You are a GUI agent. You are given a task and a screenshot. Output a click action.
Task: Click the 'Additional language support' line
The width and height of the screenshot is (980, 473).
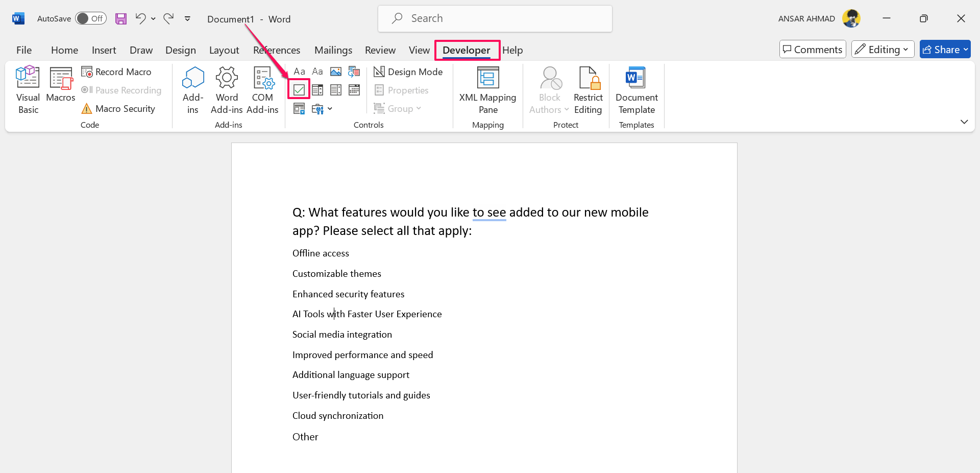click(351, 375)
